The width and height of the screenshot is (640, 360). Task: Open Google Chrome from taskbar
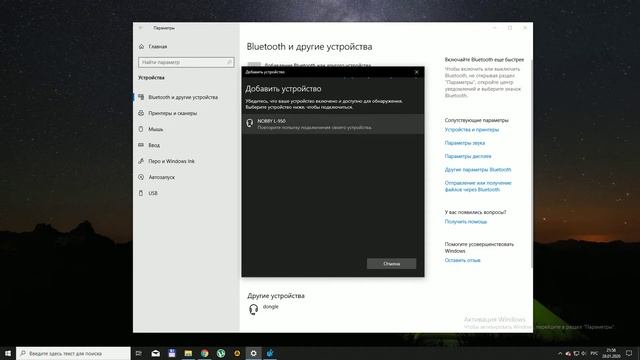click(204, 353)
